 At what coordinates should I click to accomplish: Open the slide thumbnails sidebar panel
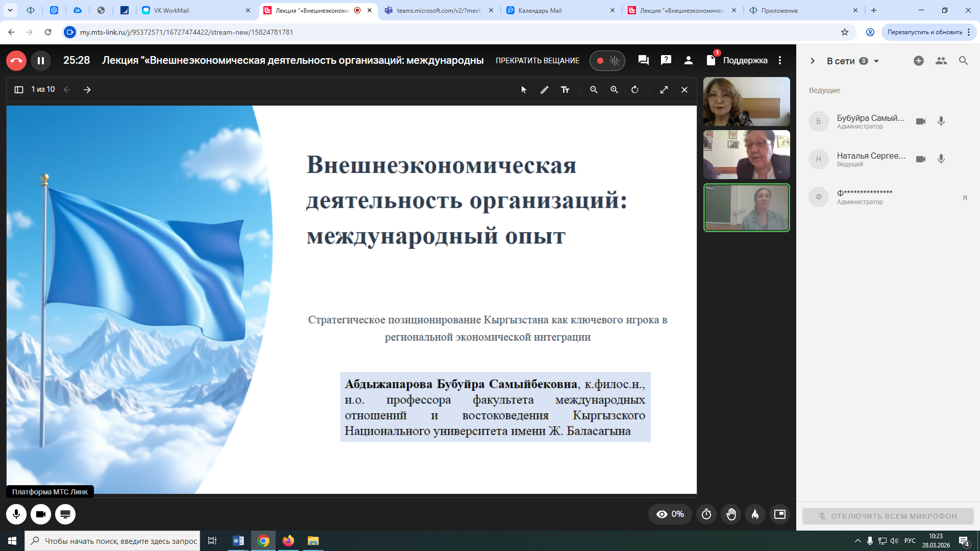(19, 89)
